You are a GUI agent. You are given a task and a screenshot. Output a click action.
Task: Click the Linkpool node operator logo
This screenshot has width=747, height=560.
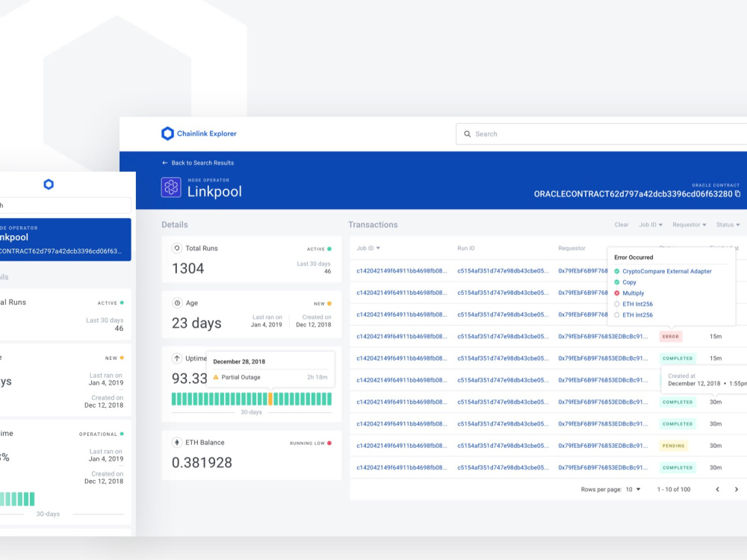point(171,187)
